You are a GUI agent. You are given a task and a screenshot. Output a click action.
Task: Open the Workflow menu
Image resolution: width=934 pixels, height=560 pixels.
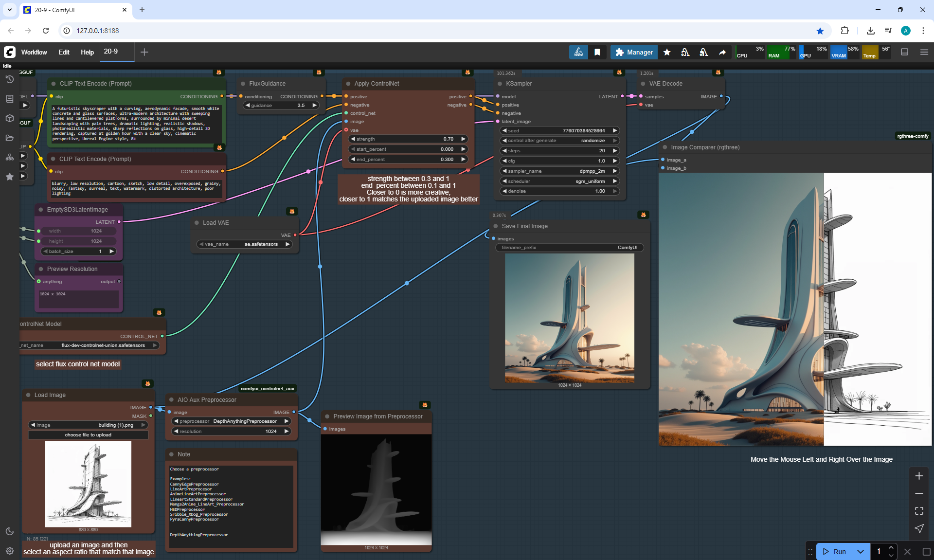34,52
